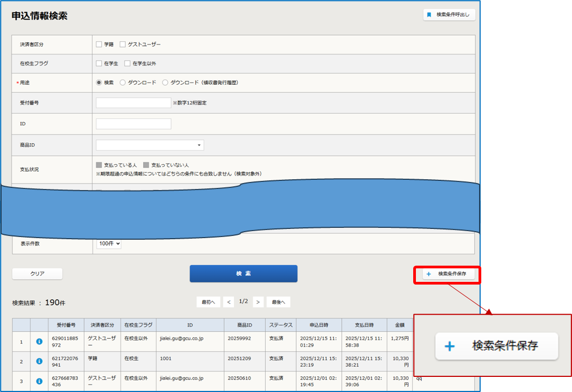Click the 受付番号 input field
Screen dimensions: 572x392
coord(133,103)
